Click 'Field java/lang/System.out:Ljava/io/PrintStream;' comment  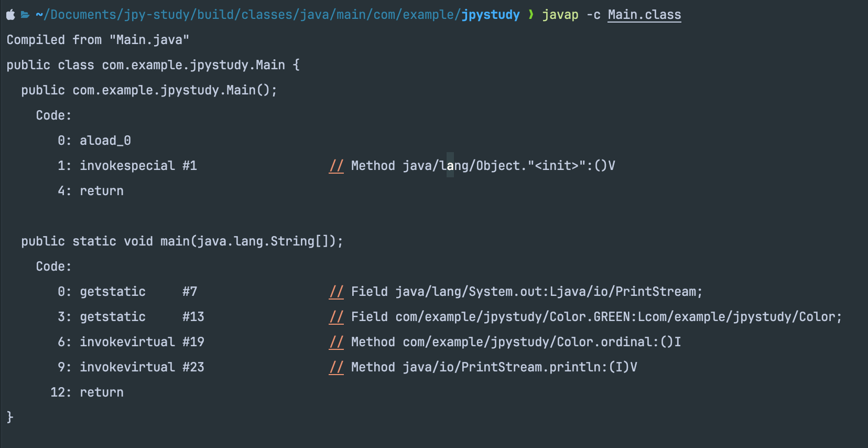(x=527, y=292)
